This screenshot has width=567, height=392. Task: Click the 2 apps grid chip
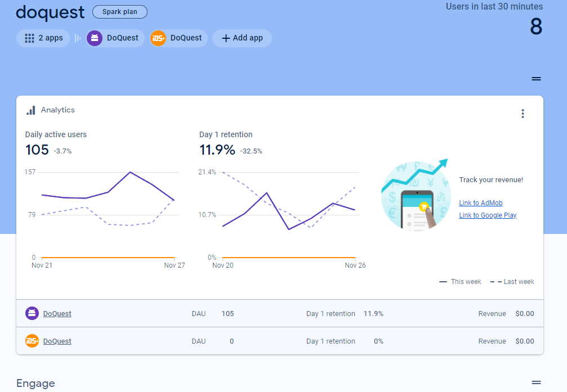point(43,38)
